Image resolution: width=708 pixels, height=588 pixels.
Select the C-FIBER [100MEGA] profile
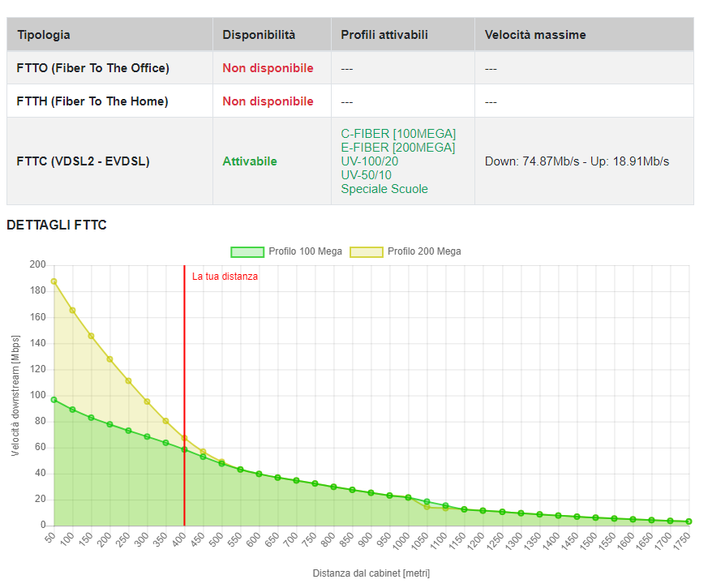(398, 134)
